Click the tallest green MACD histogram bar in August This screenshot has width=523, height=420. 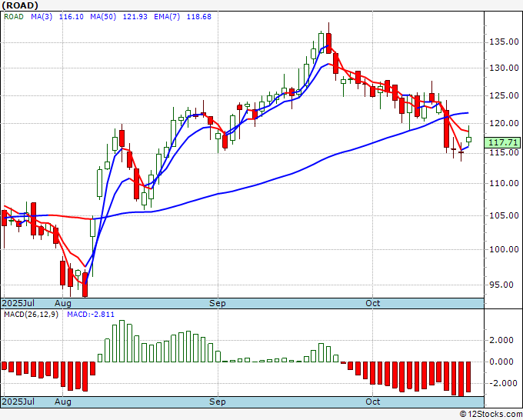point(122,342)
